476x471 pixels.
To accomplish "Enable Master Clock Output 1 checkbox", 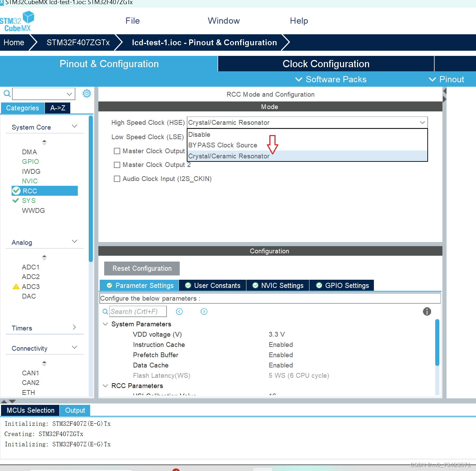I will (x=117, y=151).
